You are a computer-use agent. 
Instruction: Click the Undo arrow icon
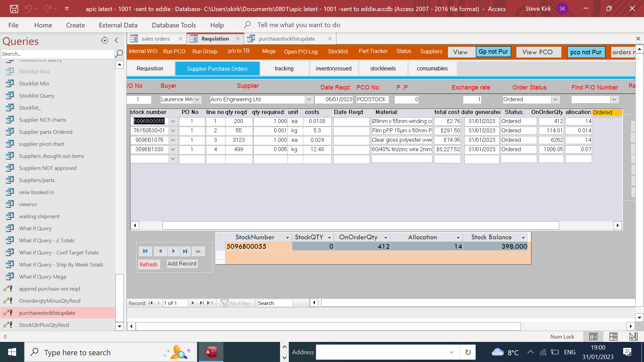[x=28, y=9]
